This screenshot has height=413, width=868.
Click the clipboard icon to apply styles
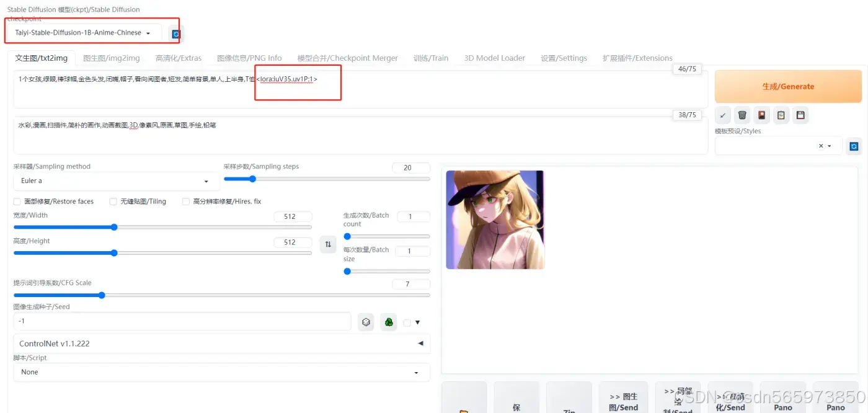[781, 115]
